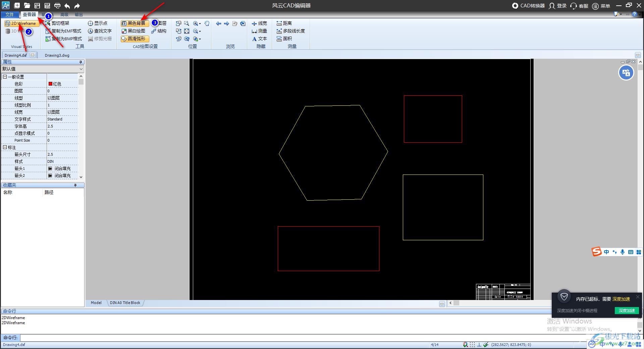Select the 多段线长度 polyline length tool
This screenshot has width=644, height=349.
click(x=290, y=31)
